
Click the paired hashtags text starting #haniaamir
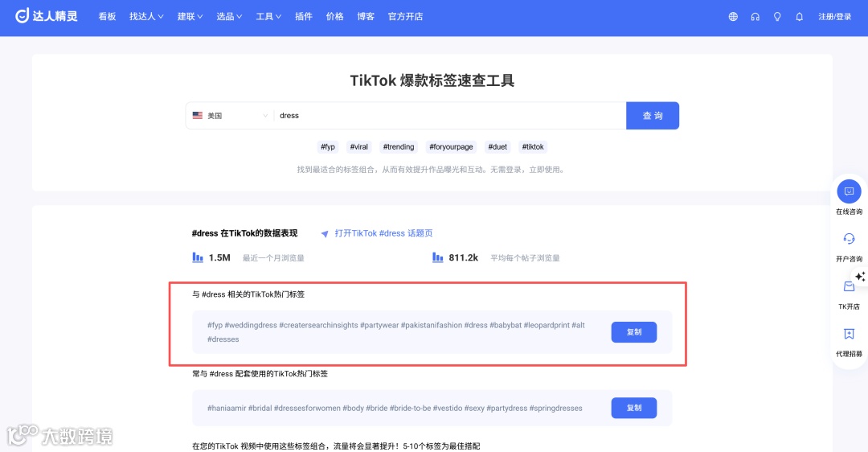pyautogui.click(x=395, y=409)
